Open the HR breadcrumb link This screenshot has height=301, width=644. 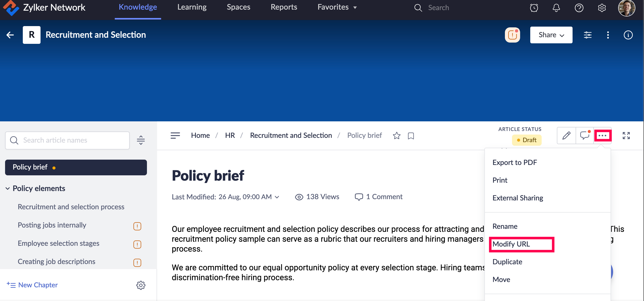pos(230,136)
